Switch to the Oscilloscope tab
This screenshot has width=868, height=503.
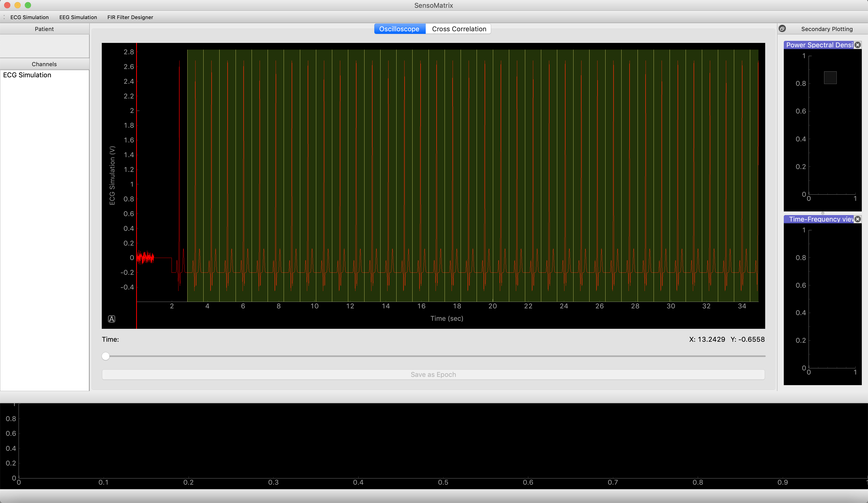coord(400,29)
